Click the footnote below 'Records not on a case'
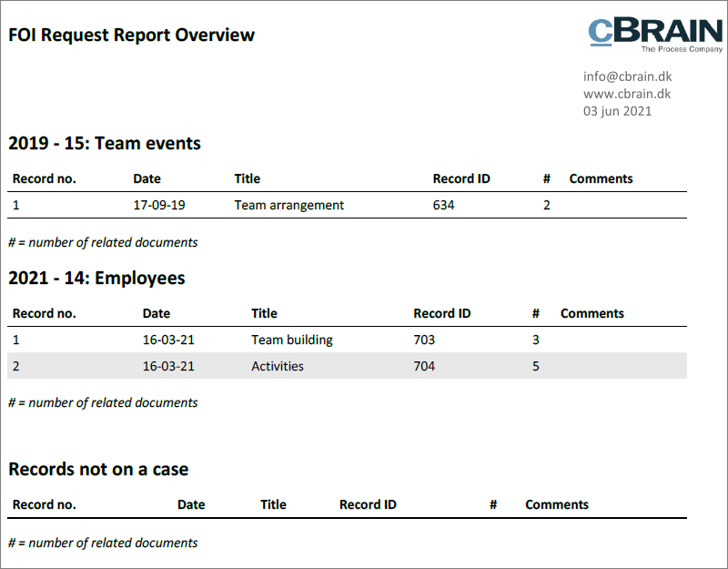 [x=103, y=543]
